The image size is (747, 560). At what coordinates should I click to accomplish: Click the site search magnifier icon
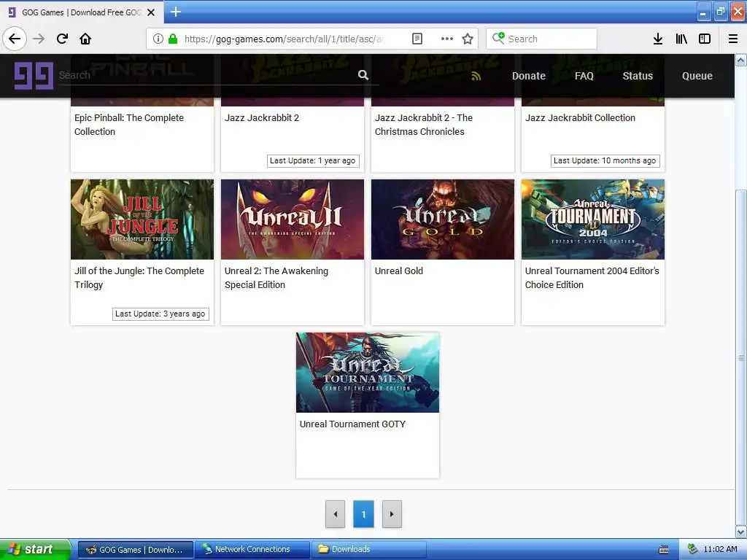[x=363, y=75]
